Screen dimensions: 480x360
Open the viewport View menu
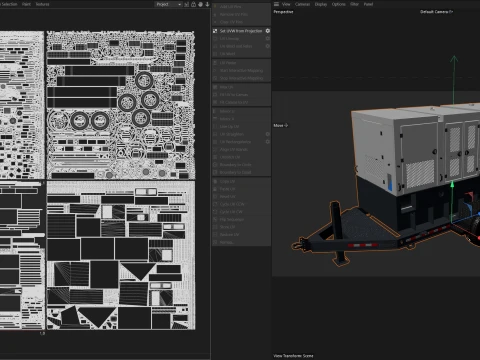[286, 4]
